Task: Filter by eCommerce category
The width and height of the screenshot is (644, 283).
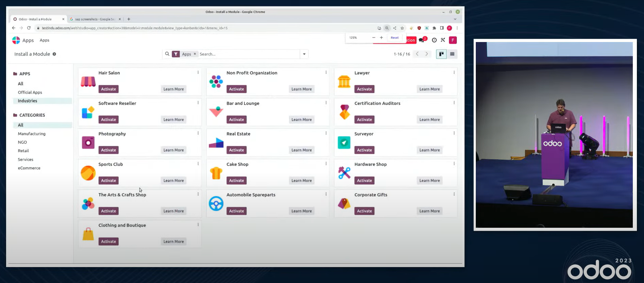Action: (29, 168)
